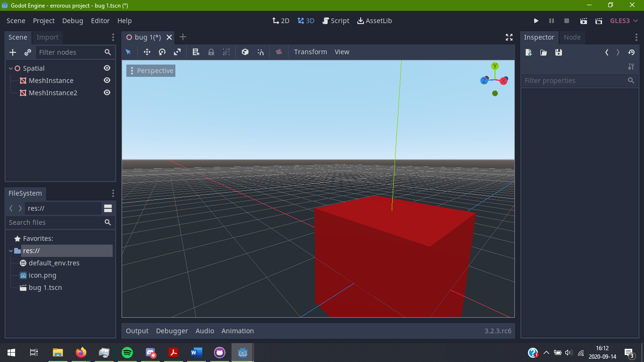This screenshot has height=362, width=644.
Task: Open the Debug menu
Action: click(73, 21)
